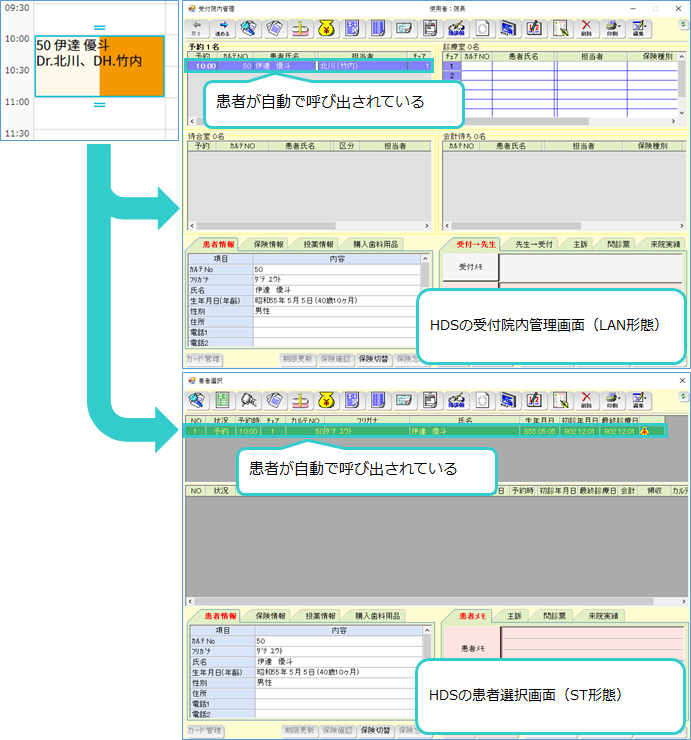
Task: Open 保険情報 tab in the reception window
Action: 269,244
